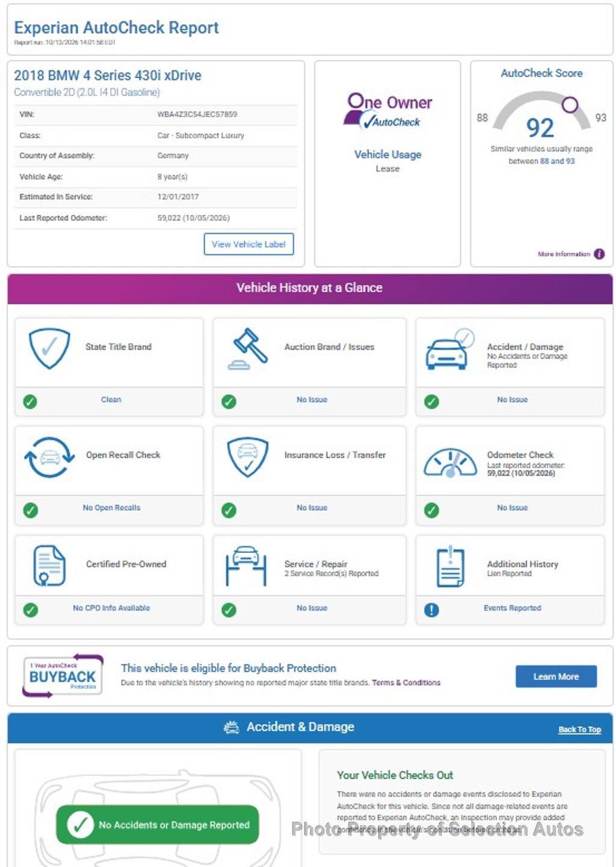
Task: Click the Your Vehicle Checks Out heading
Action: coord(395,775)
